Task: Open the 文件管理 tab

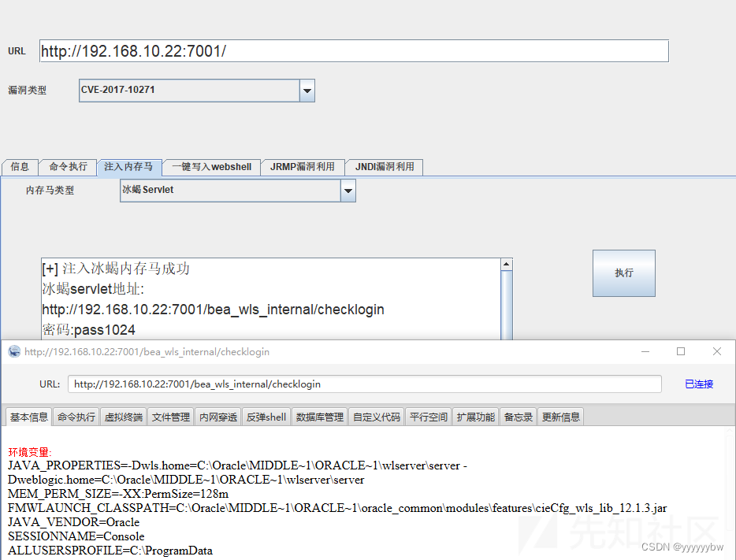Action: (171, 417)
